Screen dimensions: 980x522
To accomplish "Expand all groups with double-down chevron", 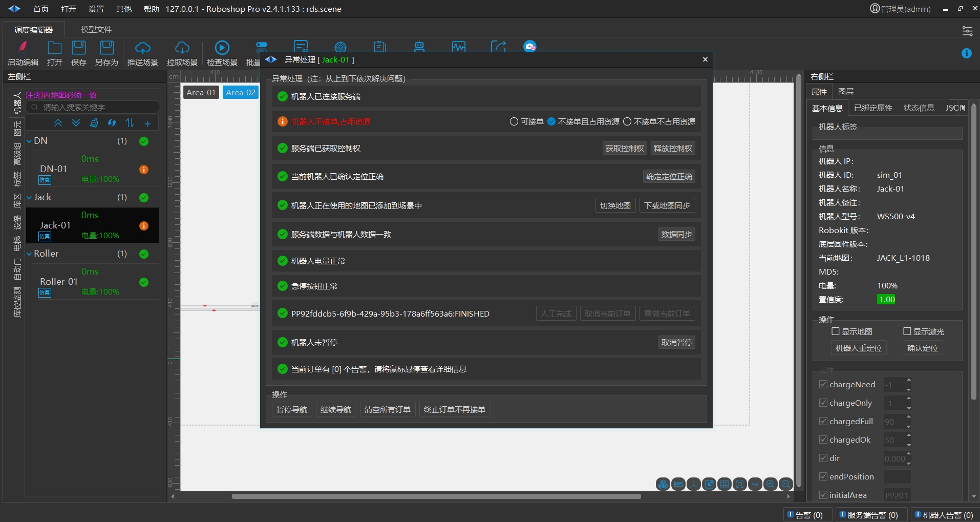I will tap(76, 123).
